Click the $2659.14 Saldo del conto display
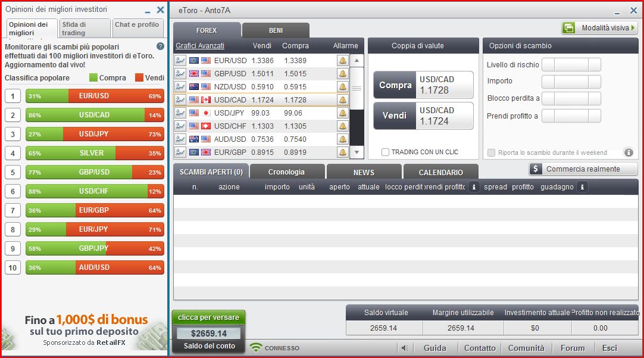 [x=209, y=334]
